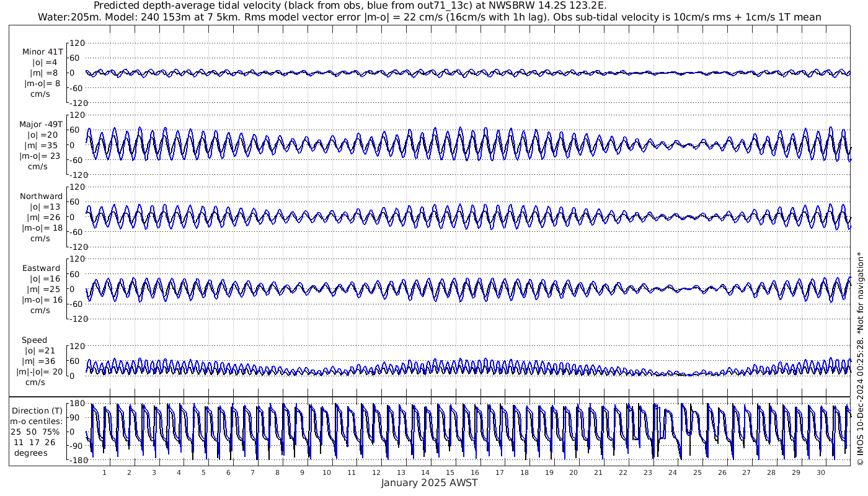Image resolution: width=868 pixels, height=496 pixels.
Task: Click day '1' on the date axis
Action: click(104, 472)
